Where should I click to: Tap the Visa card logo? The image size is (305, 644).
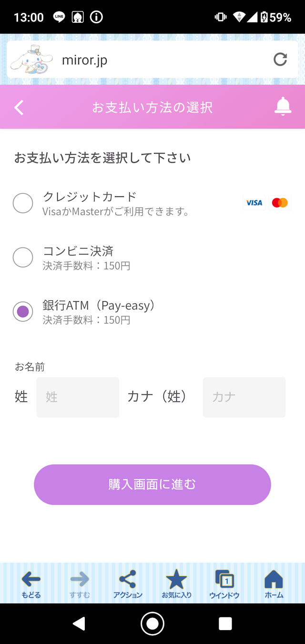[x=254, y=202]
